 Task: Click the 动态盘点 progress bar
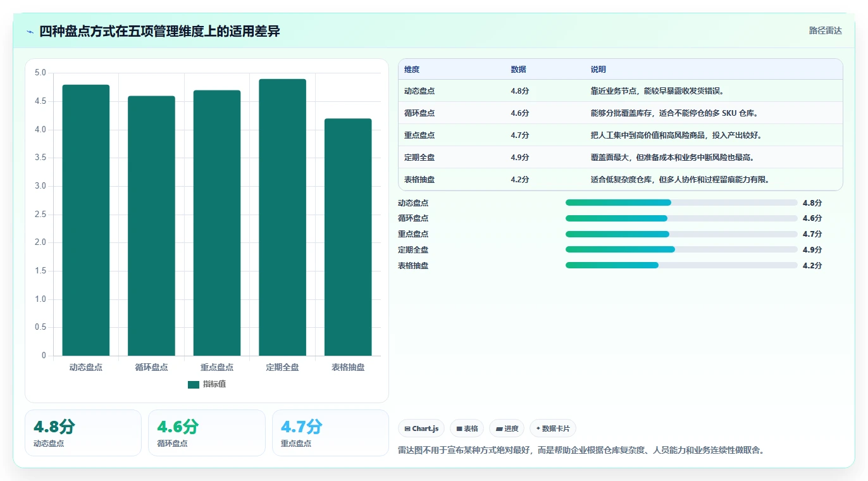click(x=681, y=203)
